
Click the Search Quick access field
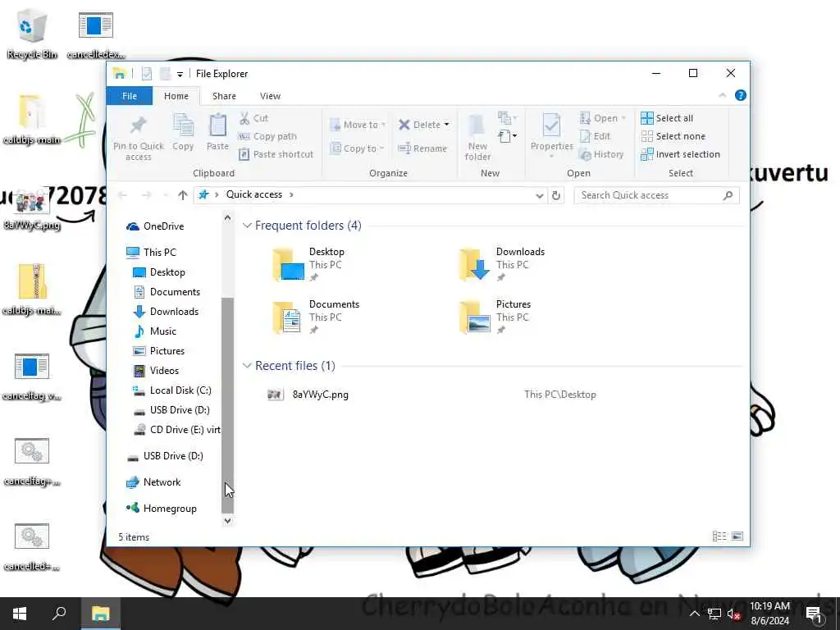tap(656, 195)
